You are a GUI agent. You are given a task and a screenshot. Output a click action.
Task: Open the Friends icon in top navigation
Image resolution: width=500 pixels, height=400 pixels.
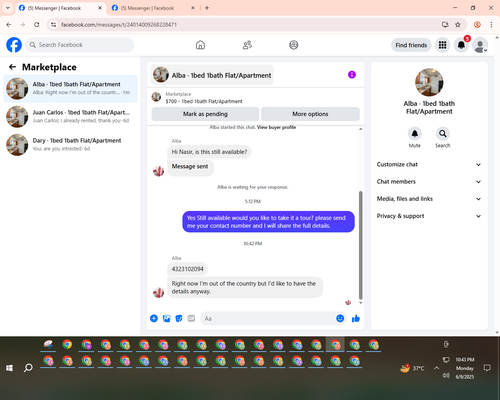coord(247,45)
